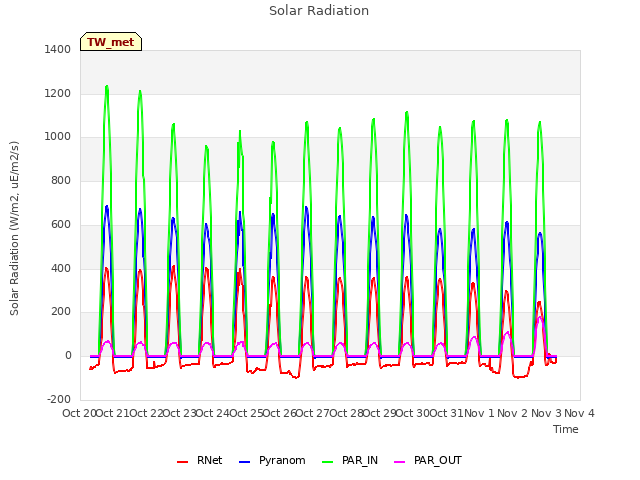Screen dimensions: 640x480
Task: Click the Time x-axis label
Action: (565, 429)
